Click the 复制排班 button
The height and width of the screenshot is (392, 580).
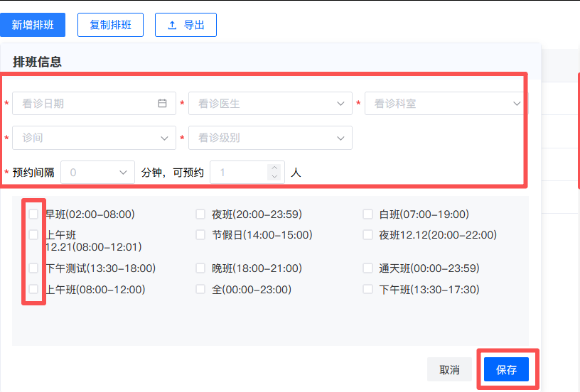[110, 25]
